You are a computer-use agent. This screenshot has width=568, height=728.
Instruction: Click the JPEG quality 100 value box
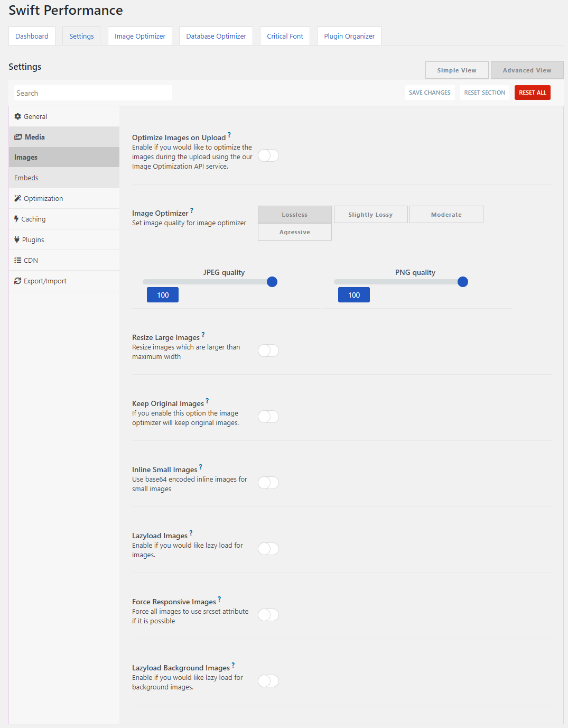(163, 295)
